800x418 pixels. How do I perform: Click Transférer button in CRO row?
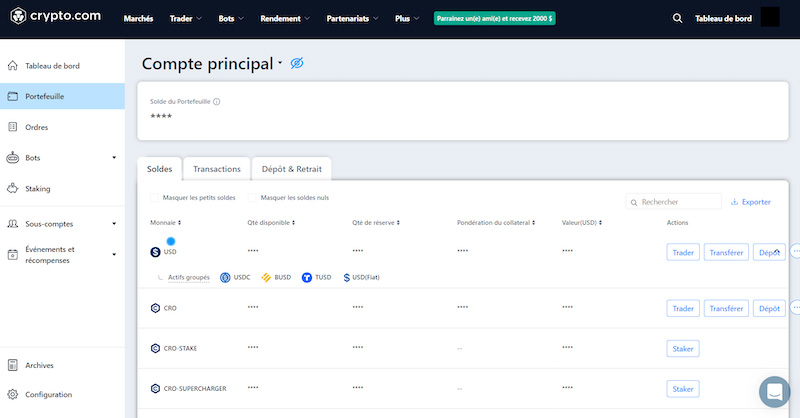[726, 308]
